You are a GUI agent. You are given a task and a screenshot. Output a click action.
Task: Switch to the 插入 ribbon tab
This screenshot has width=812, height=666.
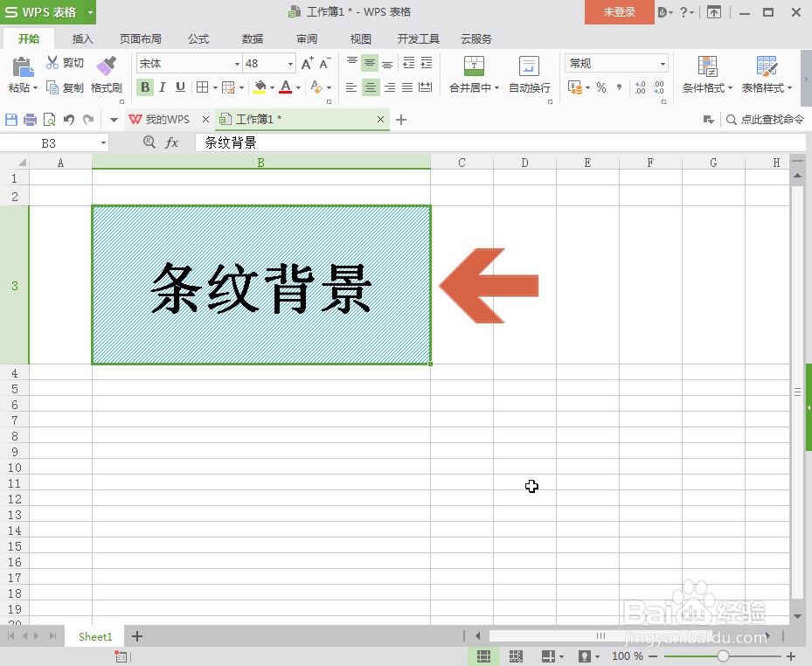(81, 38)
